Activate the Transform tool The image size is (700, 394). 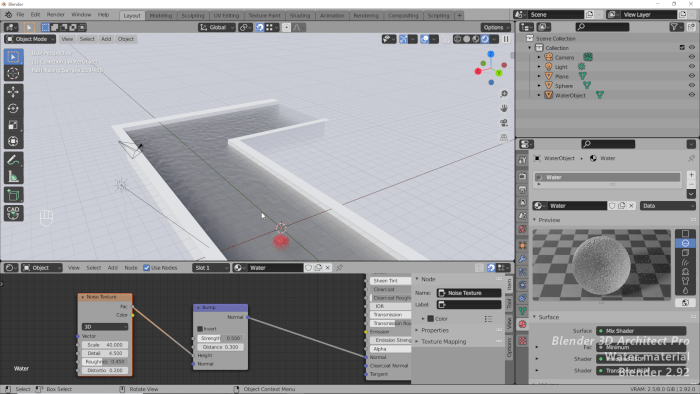[13, 141]
